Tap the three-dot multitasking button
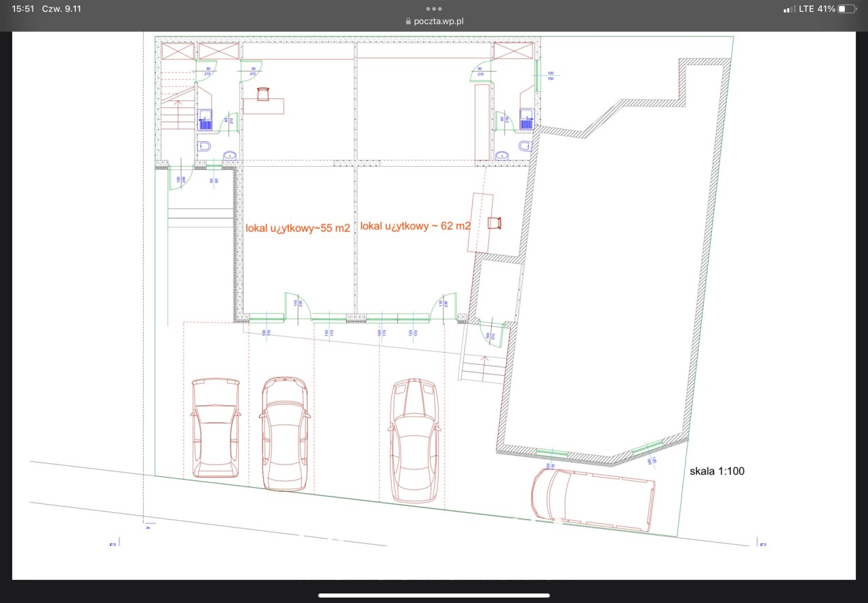 coord(434,9)
